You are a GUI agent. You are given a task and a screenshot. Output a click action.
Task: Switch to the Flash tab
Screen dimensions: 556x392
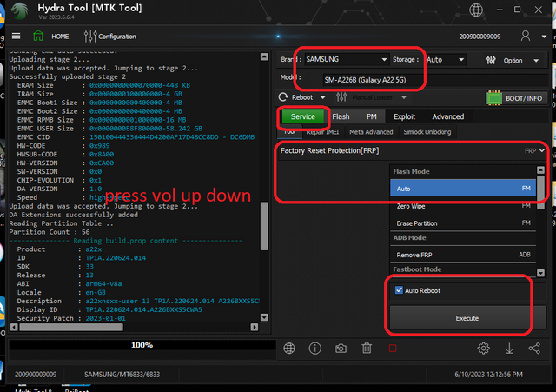pyautogui.click(x=341, y=116)
